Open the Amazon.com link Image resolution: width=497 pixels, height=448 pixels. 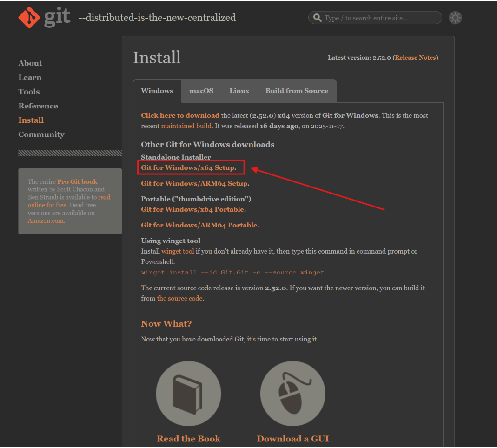[46, 221]
